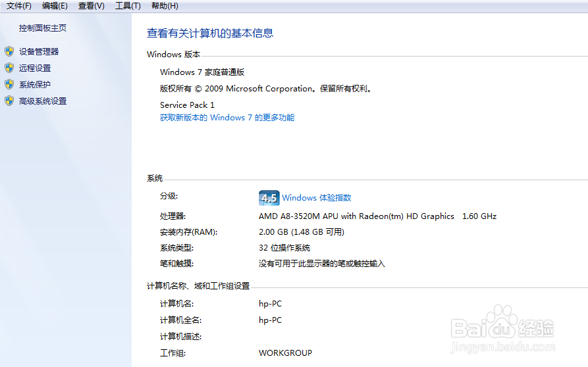Click the heading 查看有关计算机的基本信息
588x367 pixels.
pos(210,34)
